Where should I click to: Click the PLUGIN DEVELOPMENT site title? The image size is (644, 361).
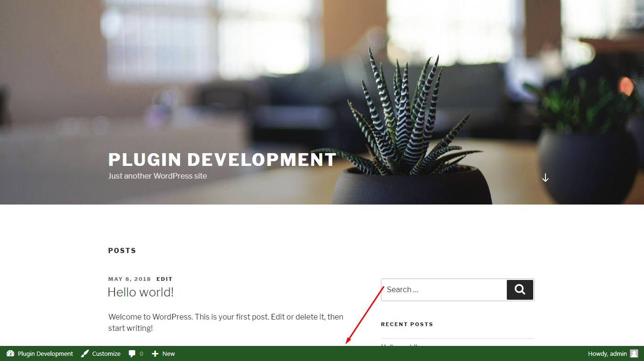click(223, 160)
